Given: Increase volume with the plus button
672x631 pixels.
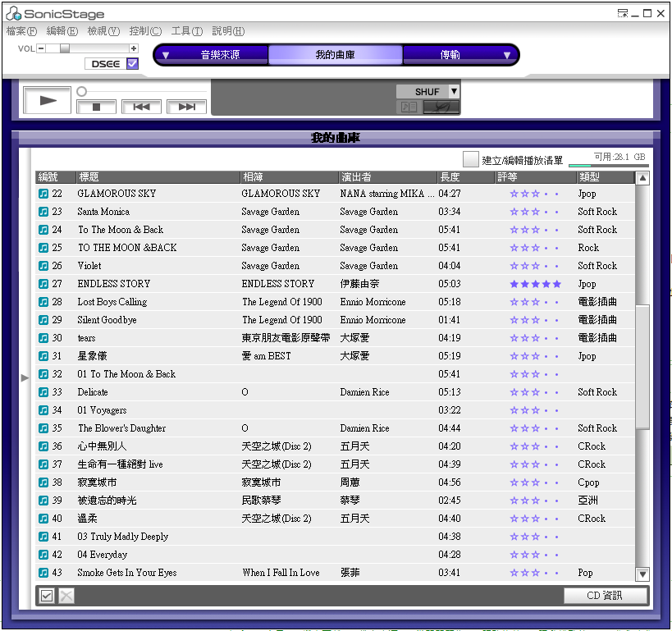Looking at the screenshot, I should click(134, 48).
